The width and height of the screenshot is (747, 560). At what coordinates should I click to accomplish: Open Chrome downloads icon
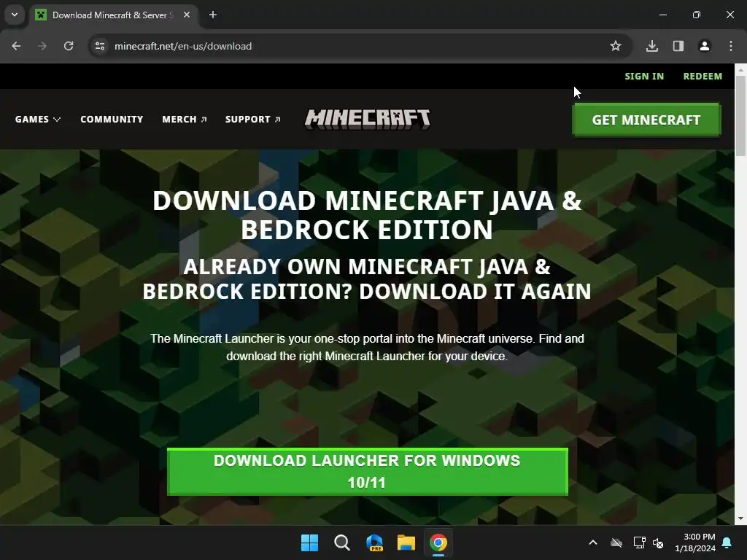[652, 46]
